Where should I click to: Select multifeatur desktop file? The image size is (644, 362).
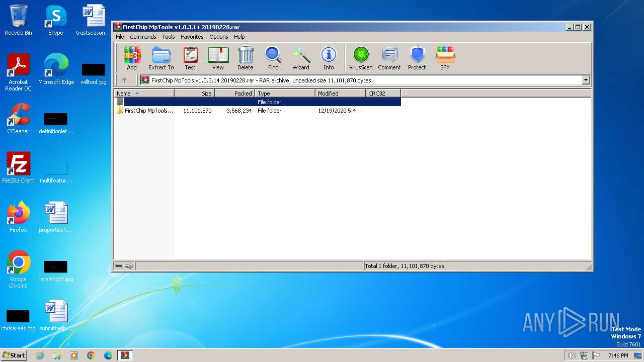point(56,172)
